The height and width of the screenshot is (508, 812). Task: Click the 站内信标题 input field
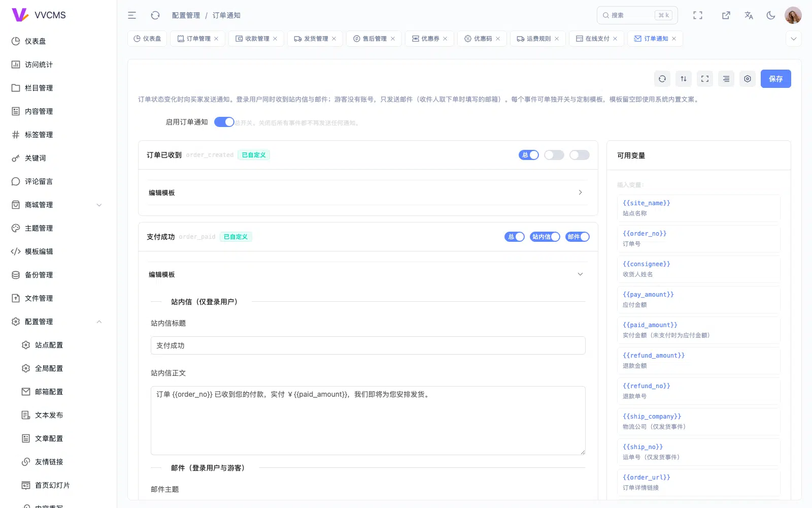pos(368,345)
